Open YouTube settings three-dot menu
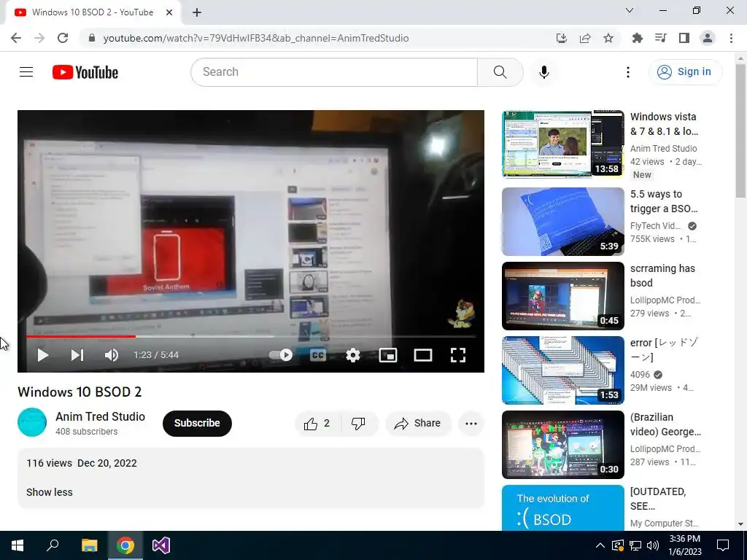The height and width of the screenshot is (560, 747). (628, 72)
